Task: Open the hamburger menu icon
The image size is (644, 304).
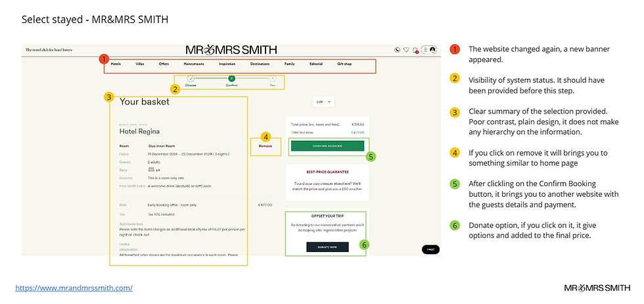Action: tap(426, 50)
